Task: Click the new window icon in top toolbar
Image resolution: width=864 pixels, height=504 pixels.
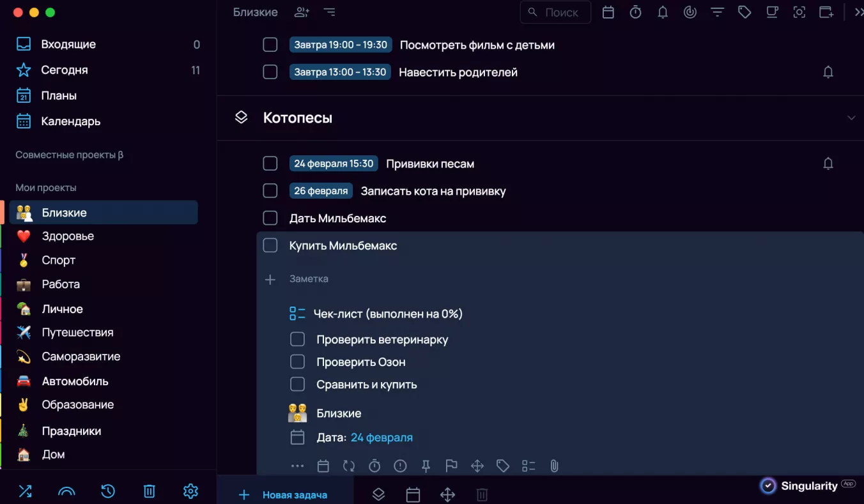Action: point(826,12)
